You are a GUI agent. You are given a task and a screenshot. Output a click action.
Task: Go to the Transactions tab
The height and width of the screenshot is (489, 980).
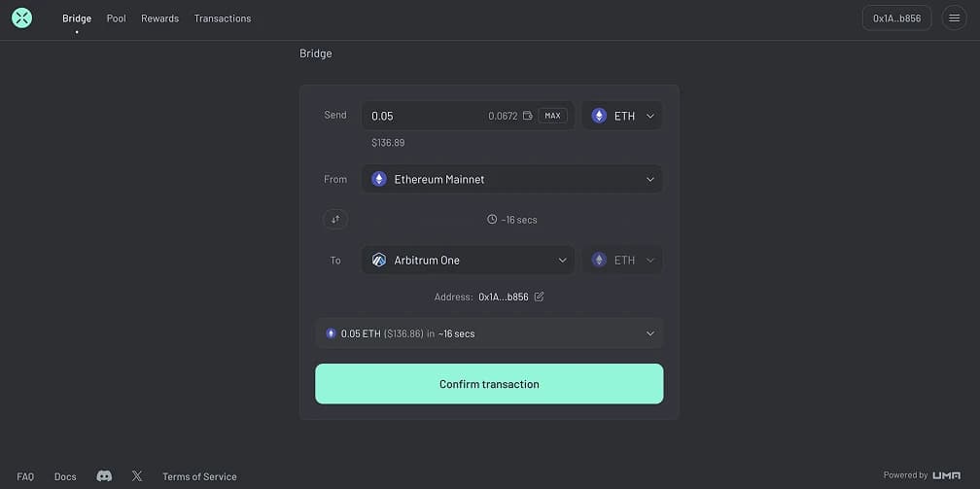(223, 18)
